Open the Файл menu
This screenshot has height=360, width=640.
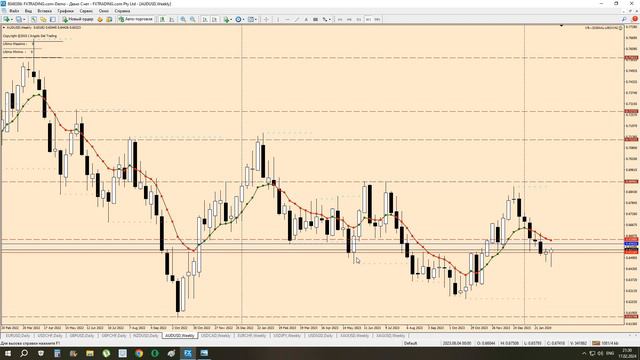14,11
